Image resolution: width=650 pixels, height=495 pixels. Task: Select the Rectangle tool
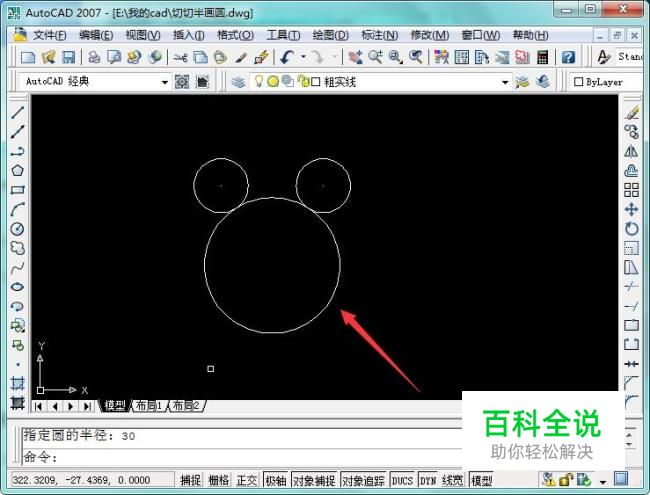[x=17, y=190]
